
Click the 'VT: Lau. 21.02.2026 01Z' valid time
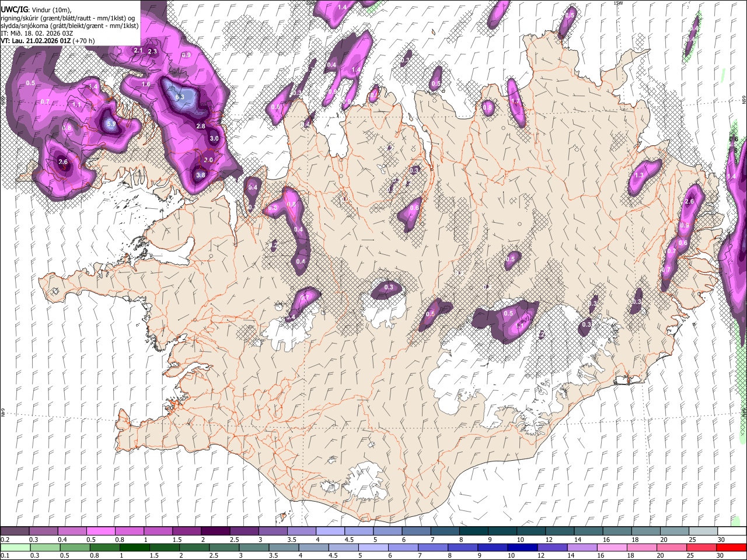[x=36, y=41]
